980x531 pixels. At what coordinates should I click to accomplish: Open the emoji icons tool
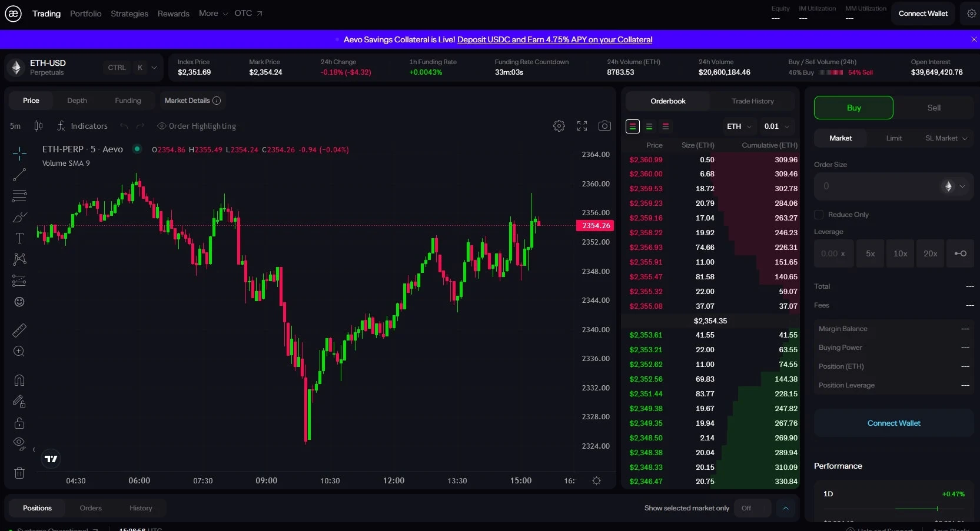[x=19, y=302]
